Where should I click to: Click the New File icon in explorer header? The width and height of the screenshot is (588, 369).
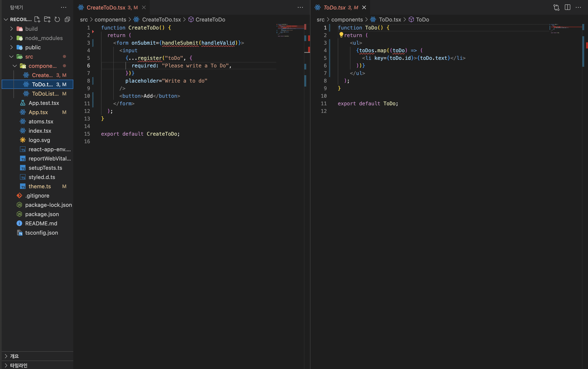tap(37, 20)
